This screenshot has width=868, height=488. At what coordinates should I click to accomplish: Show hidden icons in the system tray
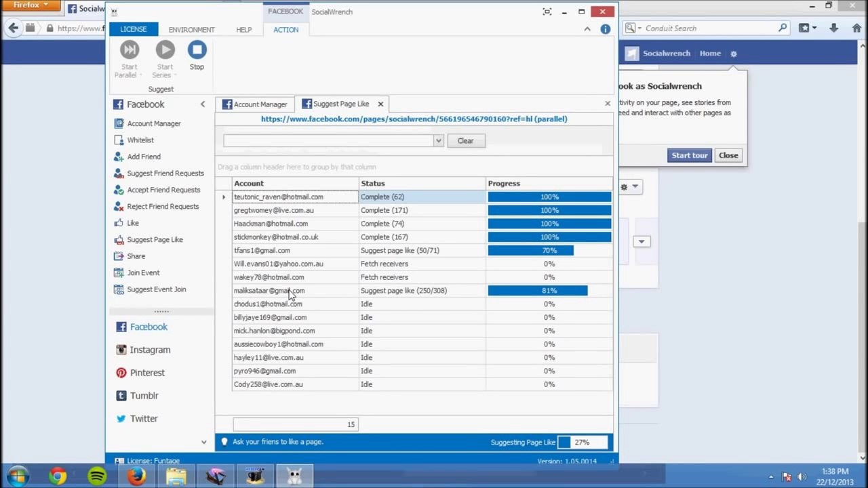click(770, 476)
